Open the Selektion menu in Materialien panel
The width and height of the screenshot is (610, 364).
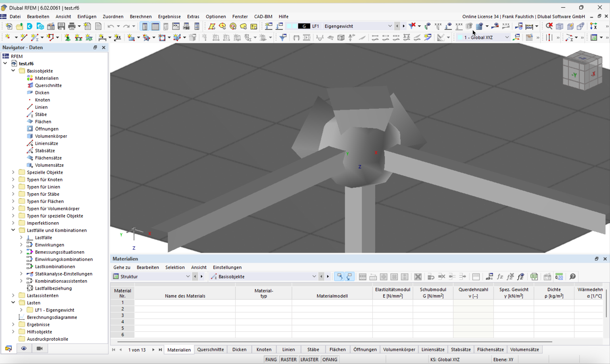175,267
